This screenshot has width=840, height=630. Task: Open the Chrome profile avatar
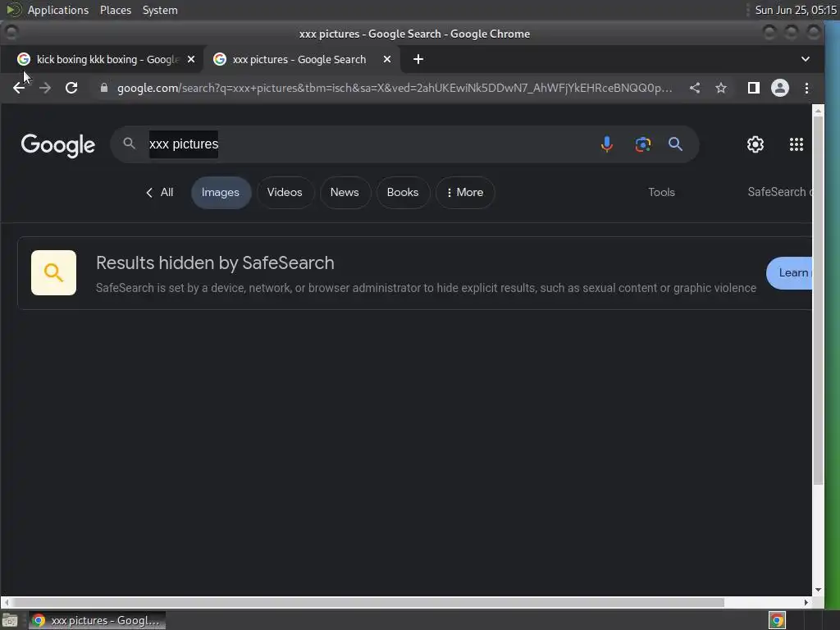[x=779, y=88]
